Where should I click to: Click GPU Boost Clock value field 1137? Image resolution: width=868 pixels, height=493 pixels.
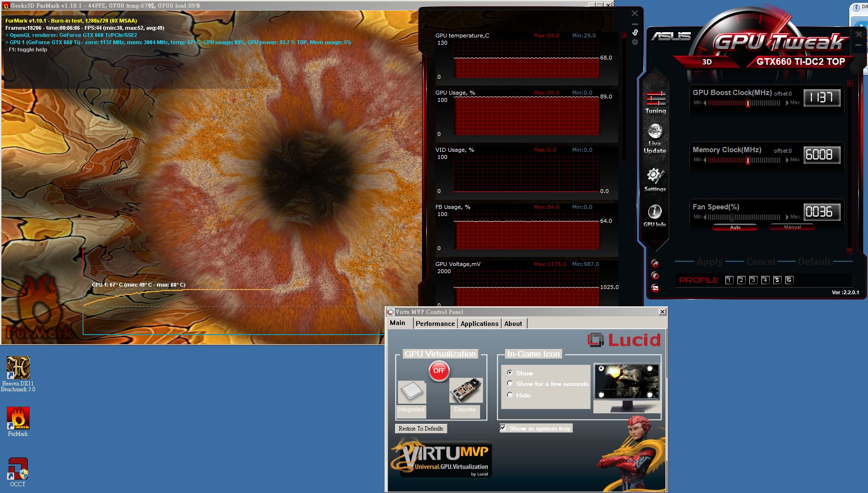coord(822,98)
